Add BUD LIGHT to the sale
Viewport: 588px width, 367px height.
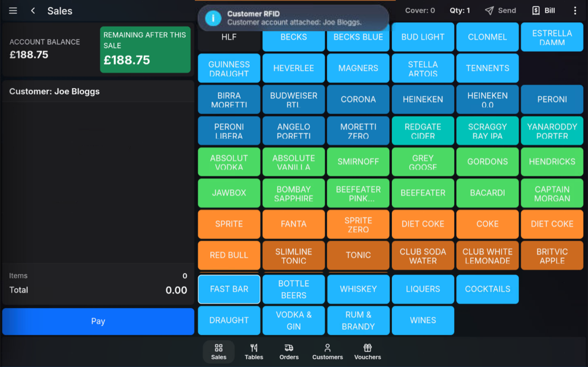pyautogui.click(x=423, y=37)
